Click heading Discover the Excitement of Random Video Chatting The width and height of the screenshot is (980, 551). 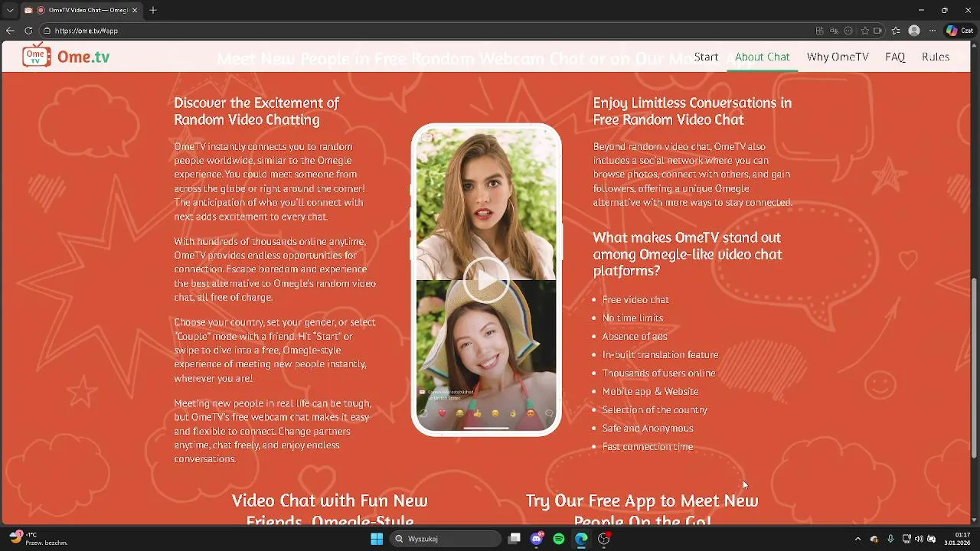tap(256, 111)
